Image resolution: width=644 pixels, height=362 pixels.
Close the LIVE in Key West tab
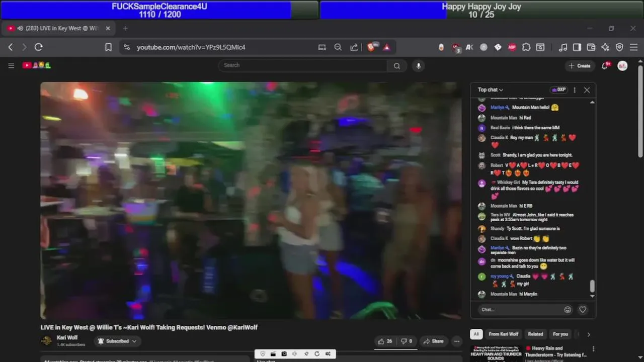point(108,28)
